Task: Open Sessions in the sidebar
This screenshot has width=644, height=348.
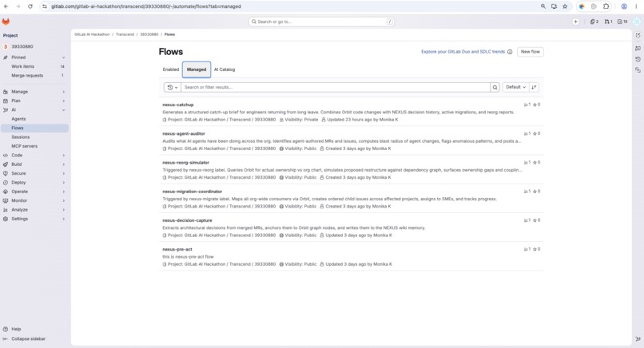Action: pos(34,137)
